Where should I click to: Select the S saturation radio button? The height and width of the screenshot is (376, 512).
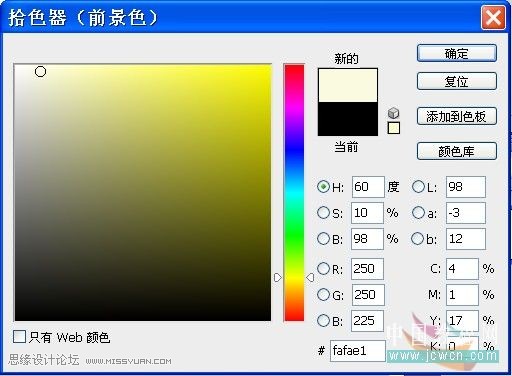[x=323, y=213]
